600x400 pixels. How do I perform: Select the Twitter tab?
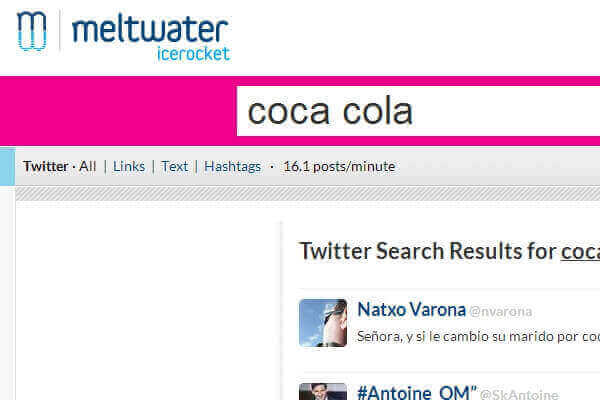[x=46, y=167]
